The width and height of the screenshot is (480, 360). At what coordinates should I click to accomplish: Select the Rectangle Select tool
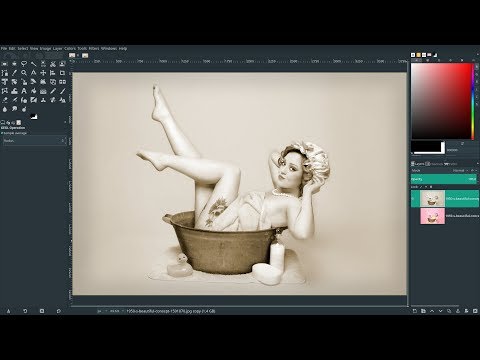click(x=5, y=64)
